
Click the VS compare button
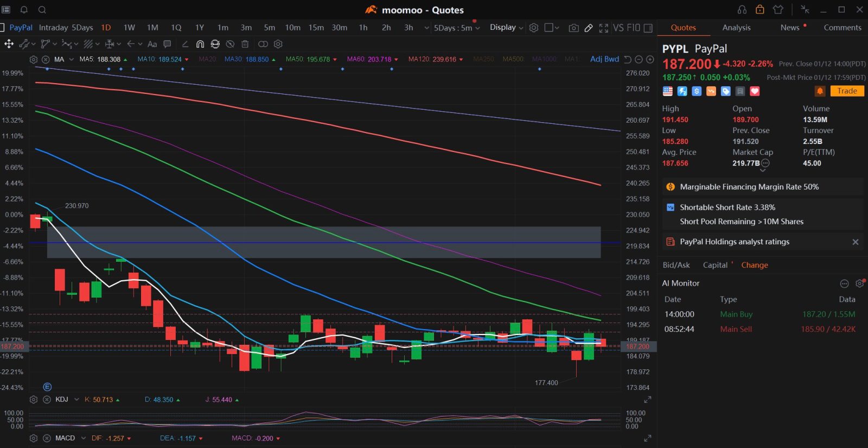pyautogui.click(x=618, y=28)
